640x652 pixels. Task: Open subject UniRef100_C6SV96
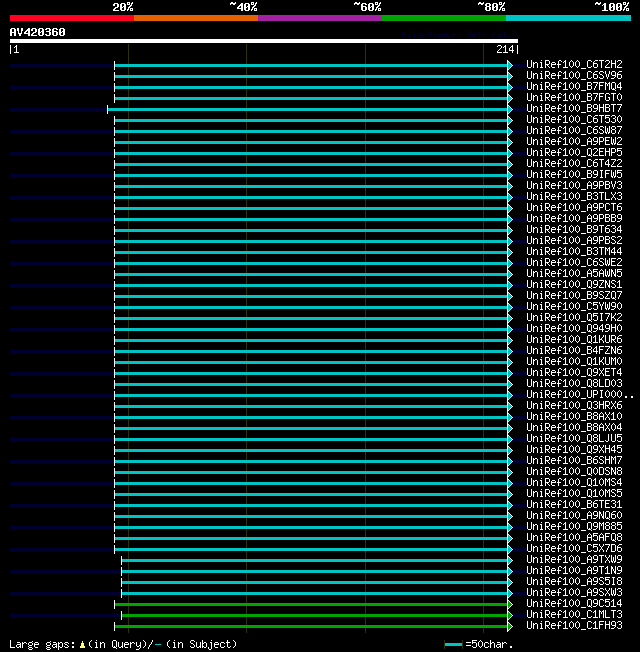click(574, 75)
